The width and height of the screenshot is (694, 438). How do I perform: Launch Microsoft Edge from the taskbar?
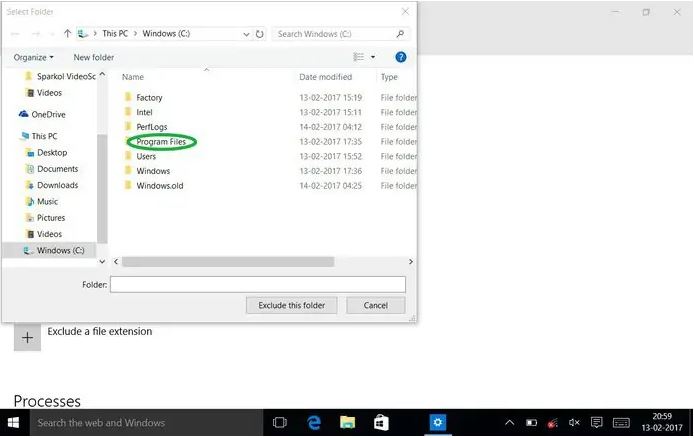[x=314, y=423]
